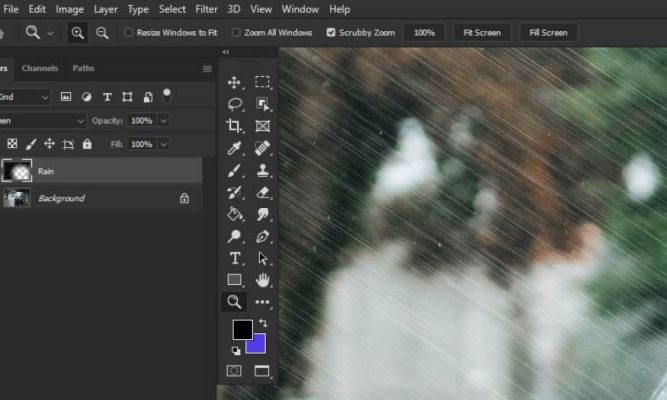The width and height of the screenshot is (667, 400).
Task: Select the Clone Stamp tool
Action: [262, 170]
